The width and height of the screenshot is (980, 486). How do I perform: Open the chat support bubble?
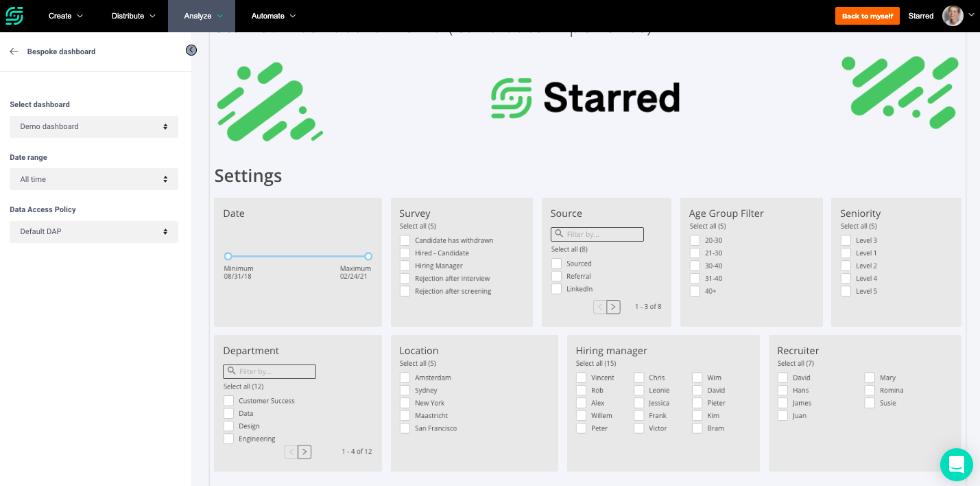click(x=957, y=465)
